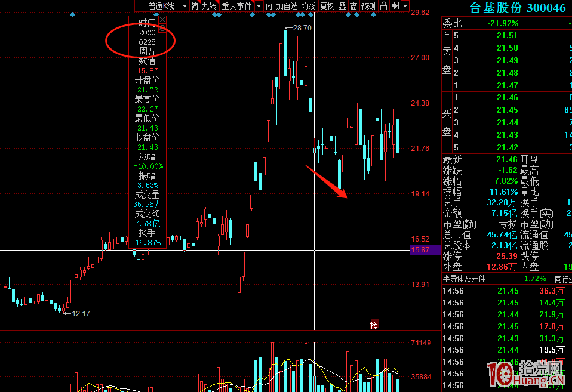Click the red 榜 marker on chart
The width and height of the screenshot is (572, 392).
coord(374,325)
